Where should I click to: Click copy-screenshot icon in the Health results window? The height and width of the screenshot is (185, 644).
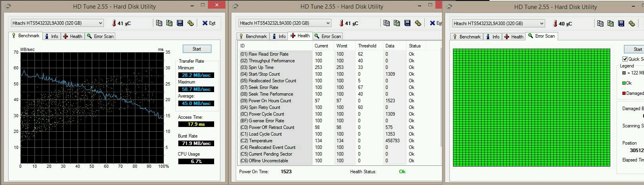coord(397,23)
